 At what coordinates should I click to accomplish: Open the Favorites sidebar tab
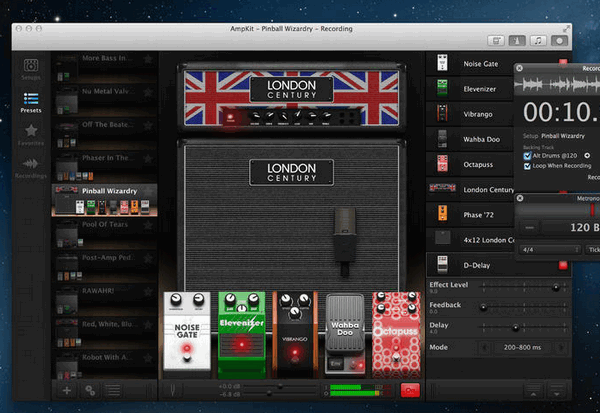[31, 135]
